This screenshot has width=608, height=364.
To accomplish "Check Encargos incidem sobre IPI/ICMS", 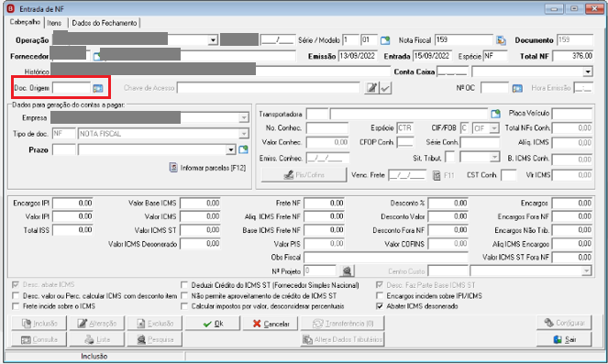I will [x=380, y=296].
